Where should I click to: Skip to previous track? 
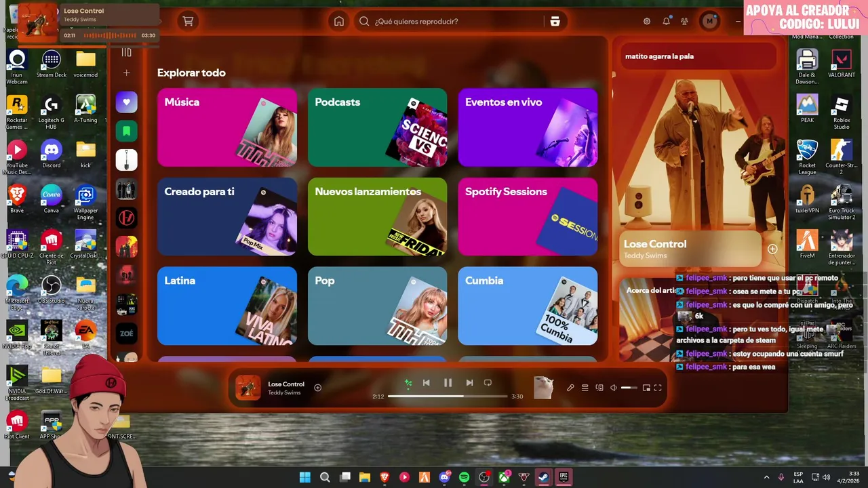pos(426,383)
